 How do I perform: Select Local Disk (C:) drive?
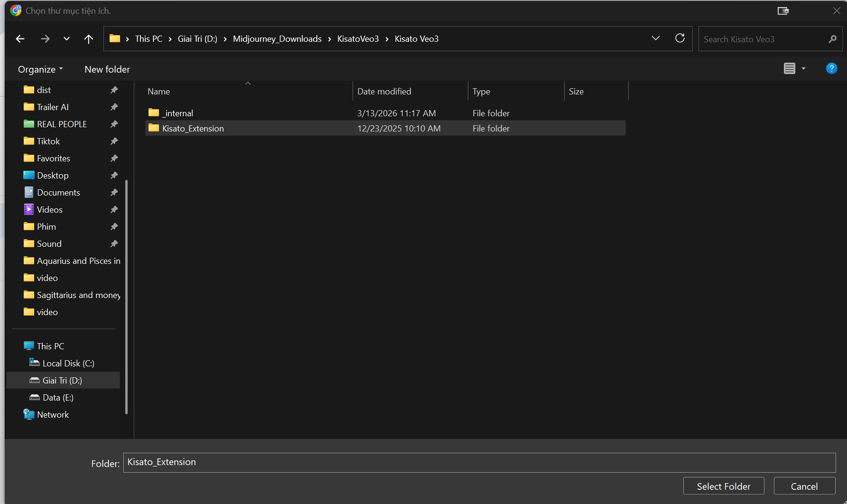[68, 363]
